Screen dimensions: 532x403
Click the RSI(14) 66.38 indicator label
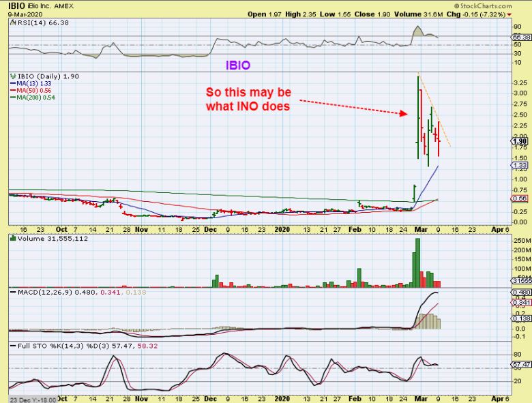43,23
